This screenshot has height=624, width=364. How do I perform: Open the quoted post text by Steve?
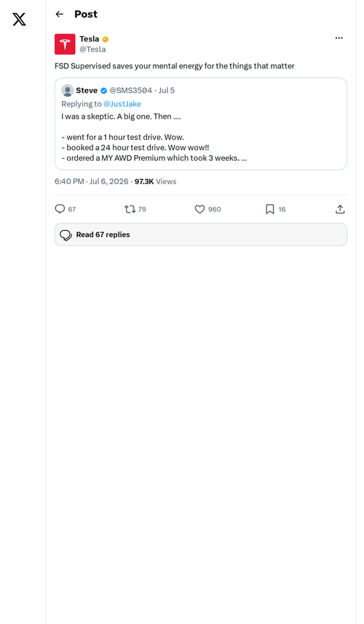click(x=154, y=138)
